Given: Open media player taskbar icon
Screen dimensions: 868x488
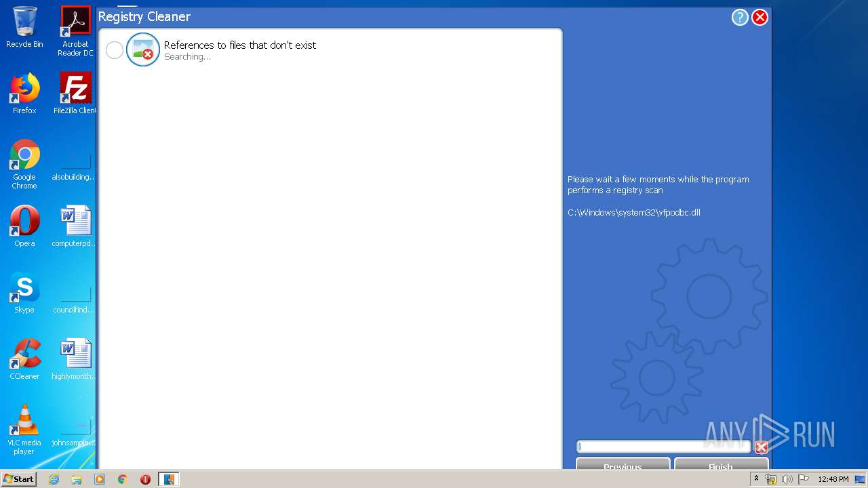Looking at the screenshot, I should (x=100, y=479).
